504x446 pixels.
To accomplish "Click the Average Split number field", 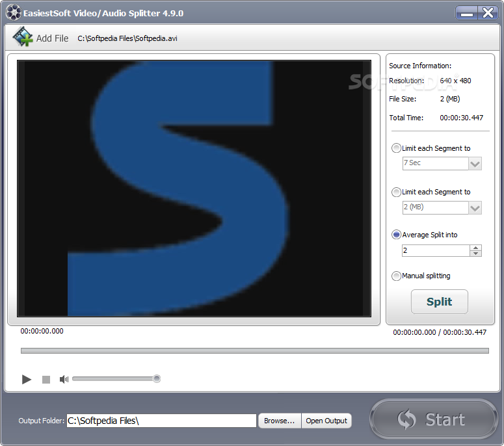I will tap(436, 250).
